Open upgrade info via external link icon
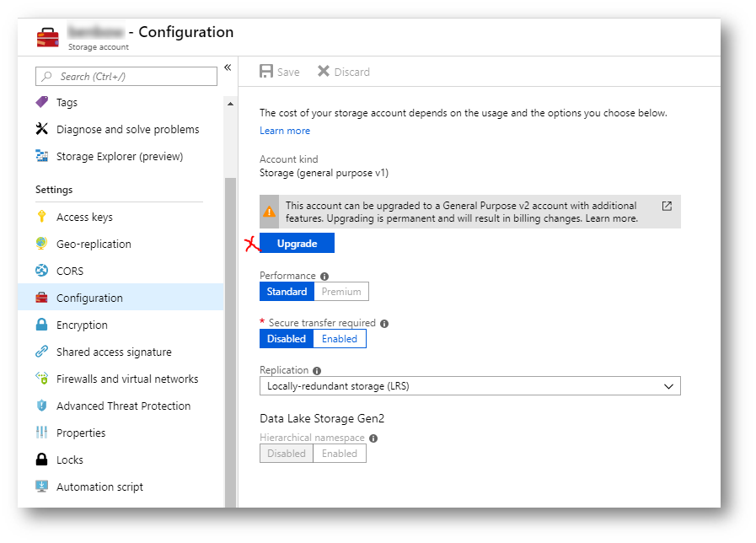 pyautogui.click(x=667, y=207)
